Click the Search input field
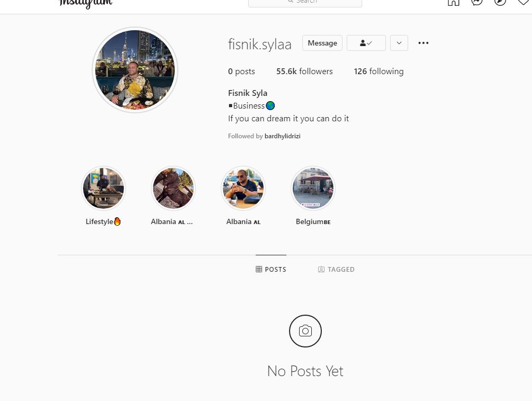This screenshot has width=532, height=401. [x=305, y=3]
